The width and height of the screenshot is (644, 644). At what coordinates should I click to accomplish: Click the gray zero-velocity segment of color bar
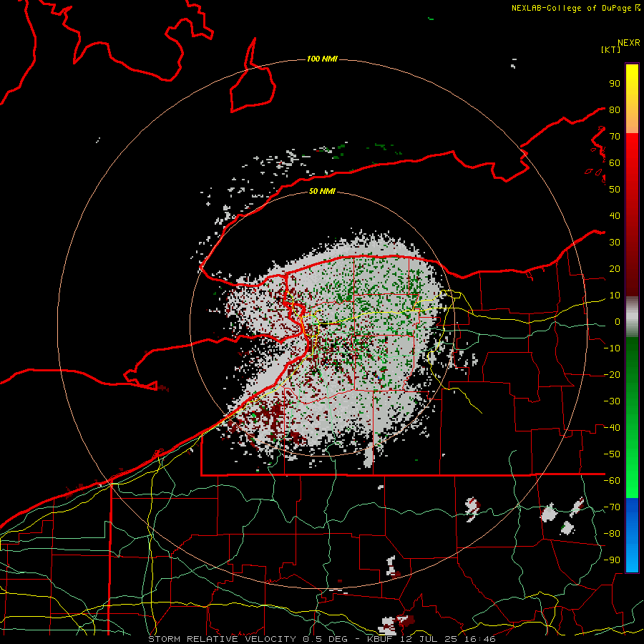click(x=632, y=317)
